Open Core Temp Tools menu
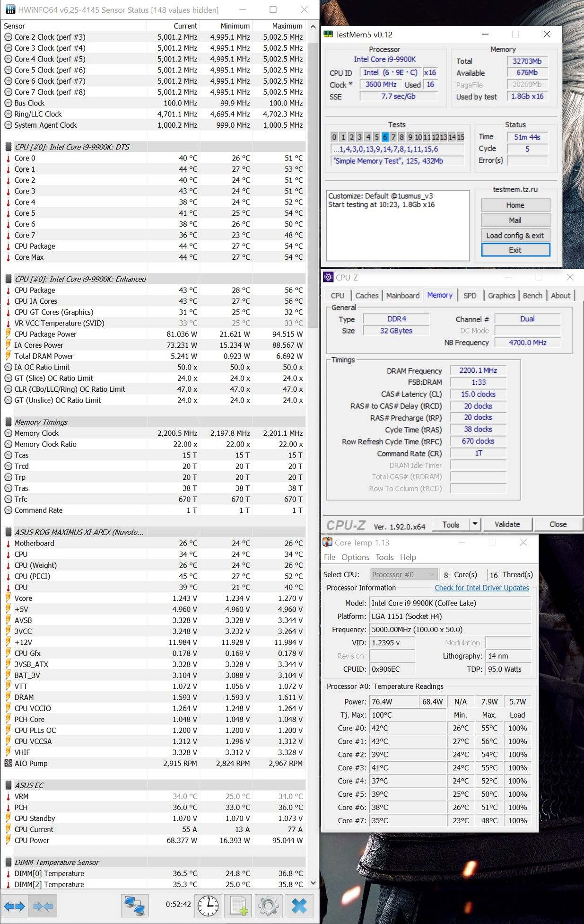584x924 pixels. click(x=385, y=557)
